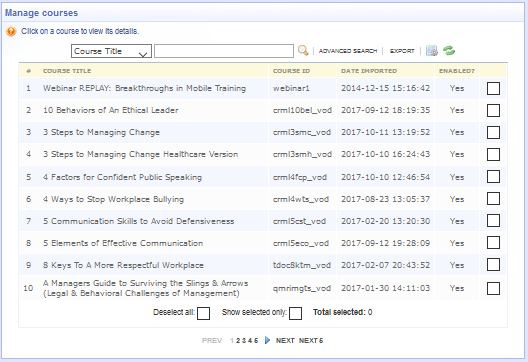Sort by Course ID column header
The height and width of the screenshot is (362, 528).
click(291, 71)
